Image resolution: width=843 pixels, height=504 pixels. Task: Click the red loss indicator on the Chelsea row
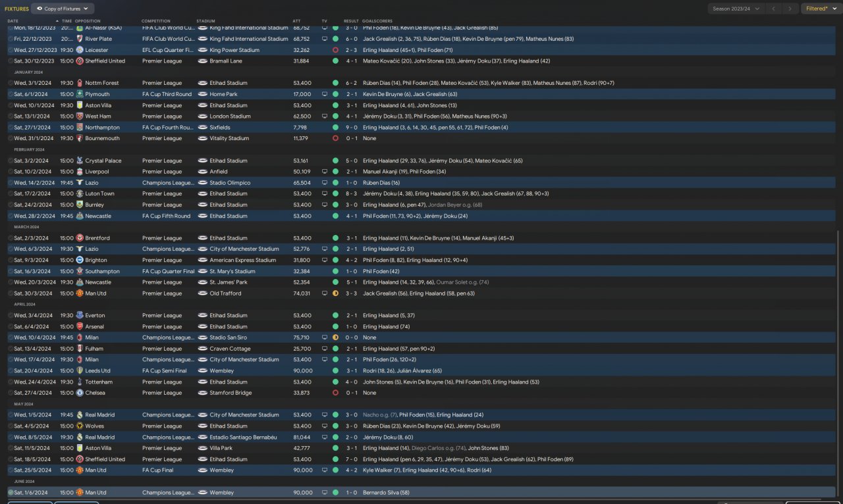335,393
